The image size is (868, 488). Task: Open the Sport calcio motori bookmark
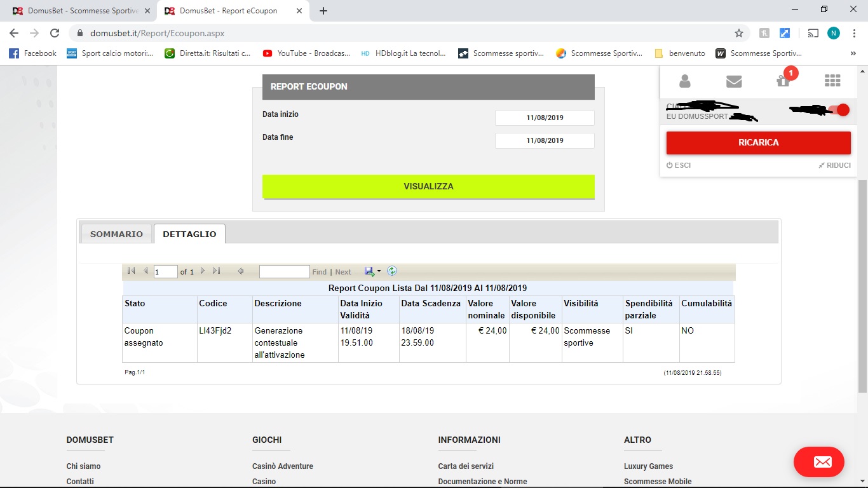[111, 53]
